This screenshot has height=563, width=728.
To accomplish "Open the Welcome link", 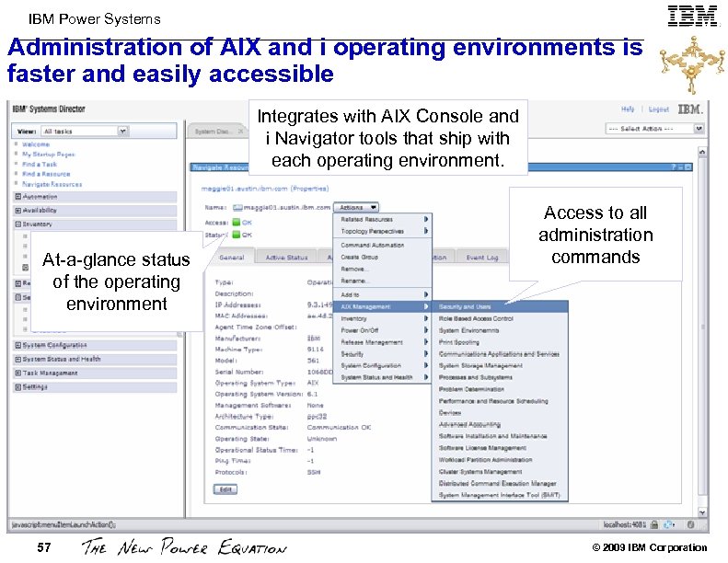I will click(36, 144).
